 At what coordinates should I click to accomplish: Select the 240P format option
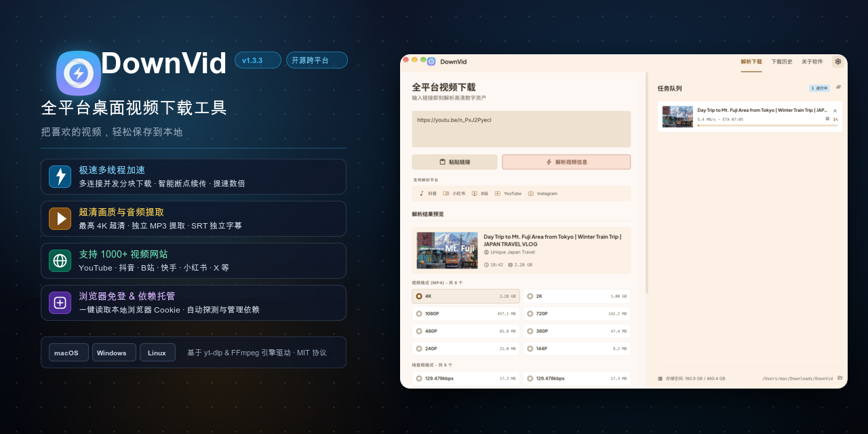pos(466,349)
